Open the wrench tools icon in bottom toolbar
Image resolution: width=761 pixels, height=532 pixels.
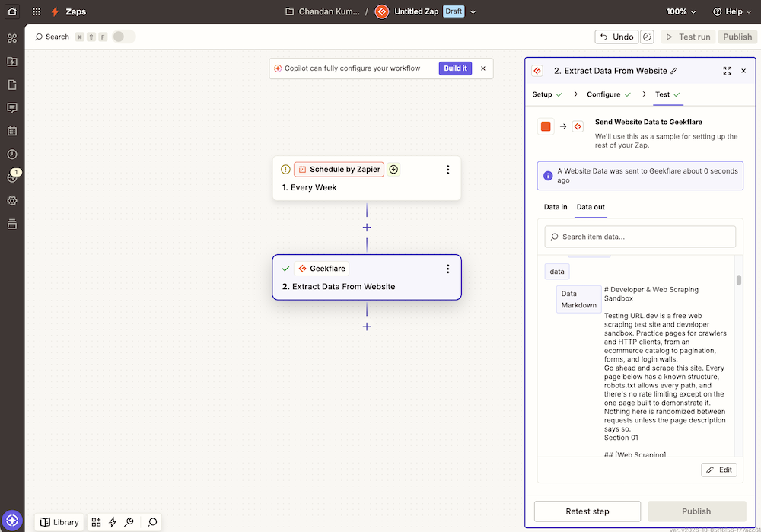pyautogui.click(x=129, y=522)
